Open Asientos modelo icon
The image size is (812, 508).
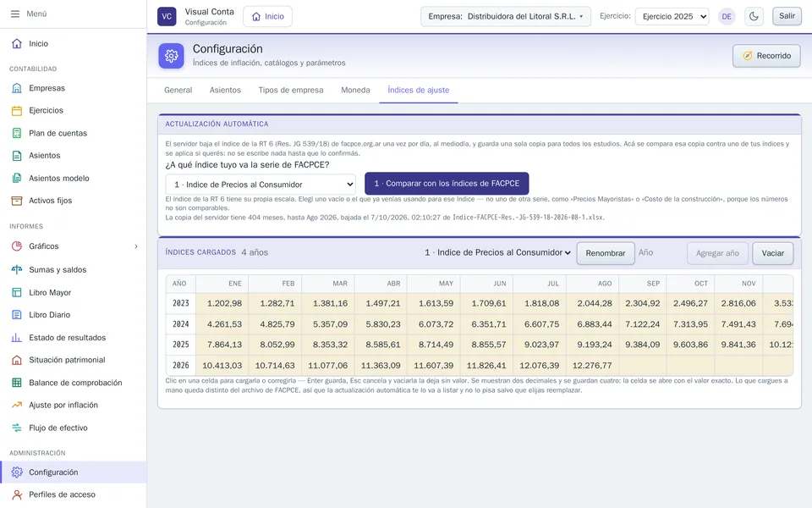coord(17,179)
